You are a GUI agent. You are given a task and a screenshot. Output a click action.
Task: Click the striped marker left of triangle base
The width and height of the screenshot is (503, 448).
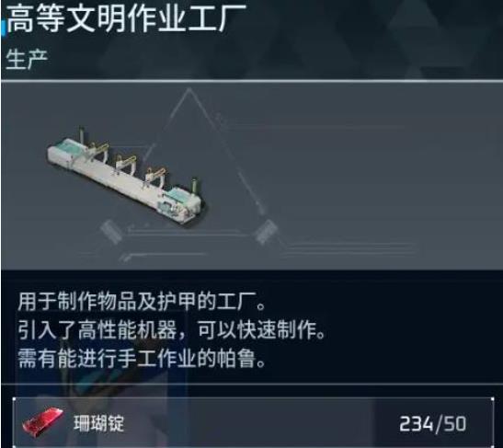[x=110, y=232]
